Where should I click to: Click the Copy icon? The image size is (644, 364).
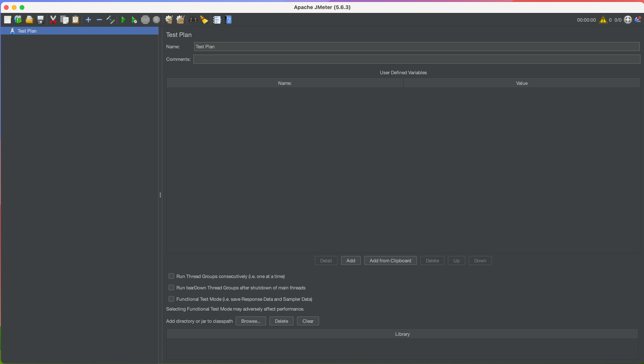[64, 20]
